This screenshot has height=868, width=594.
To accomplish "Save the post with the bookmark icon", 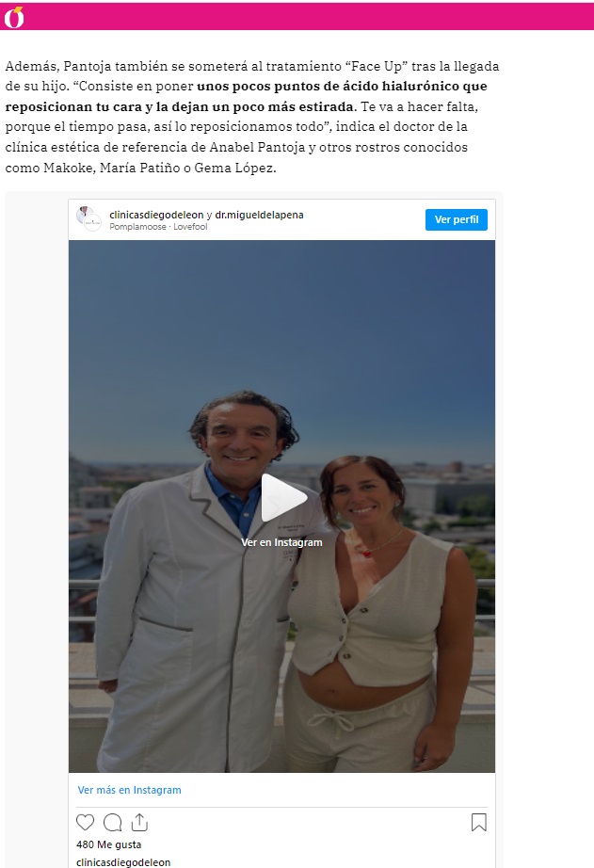I will click(479, 822).
